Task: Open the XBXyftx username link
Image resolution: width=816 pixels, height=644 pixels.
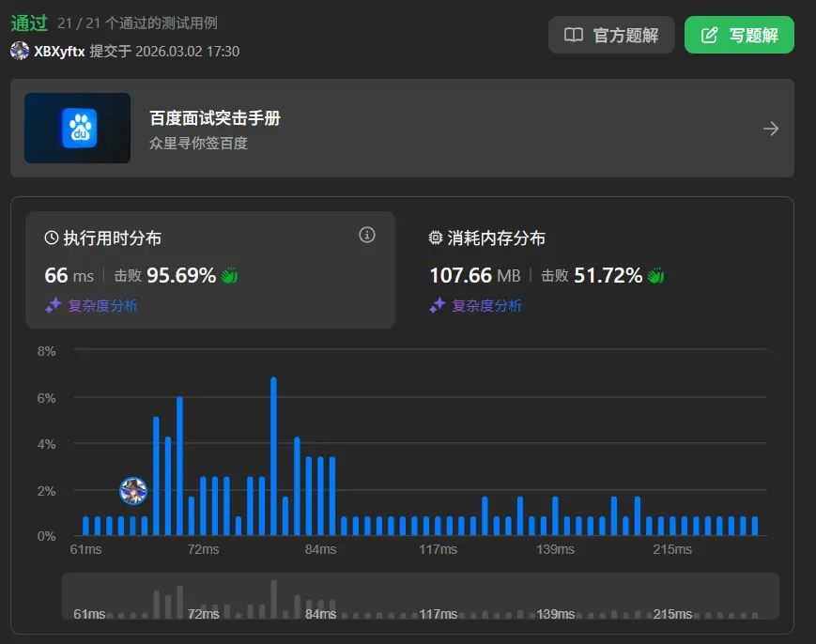Action: point(60,51)
